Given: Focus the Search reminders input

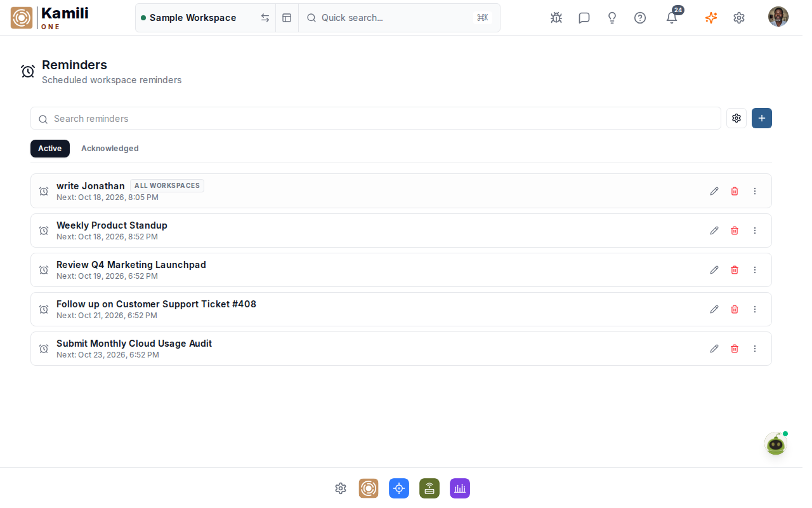Looking at the screenshot, I should [376, 118].
